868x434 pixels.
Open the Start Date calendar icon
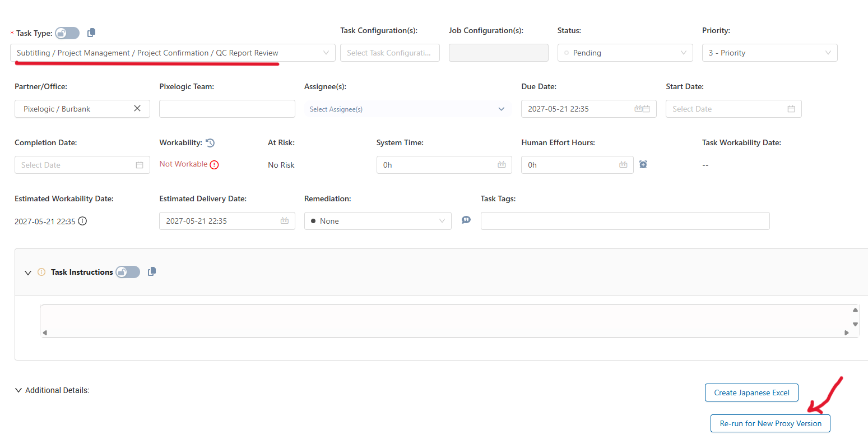click(x=791, y=109)
